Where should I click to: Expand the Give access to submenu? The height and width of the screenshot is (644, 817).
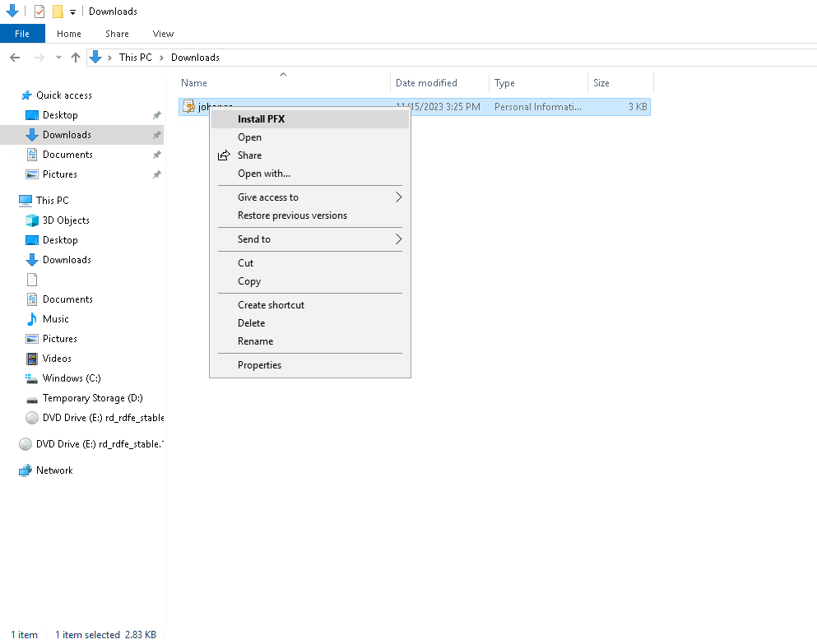[x=399, y=197]
